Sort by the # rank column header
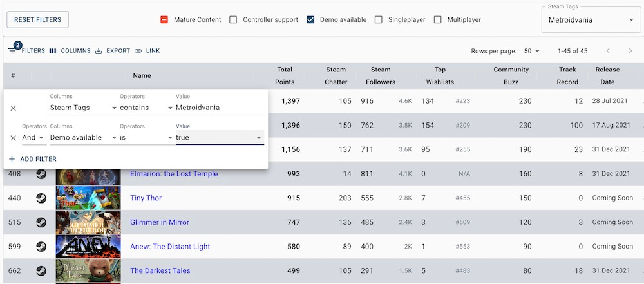This screenshot has height=284, width=644. [x=13, y=75]
